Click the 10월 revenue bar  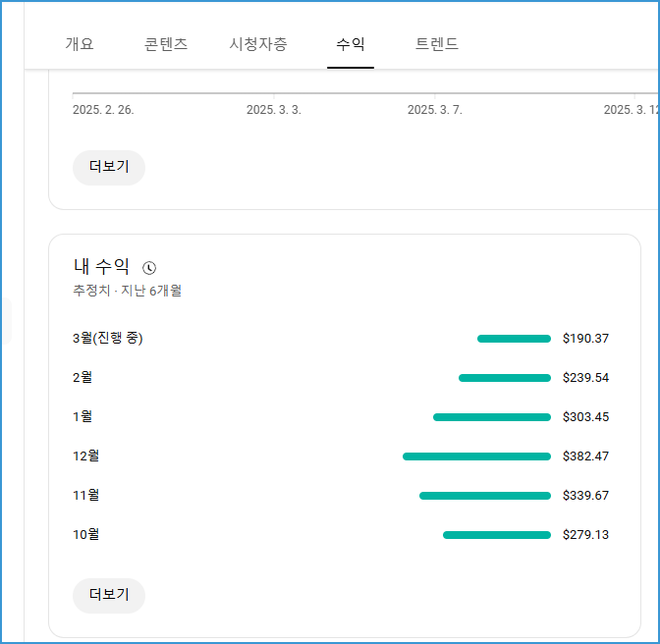[x=497, y=535]
